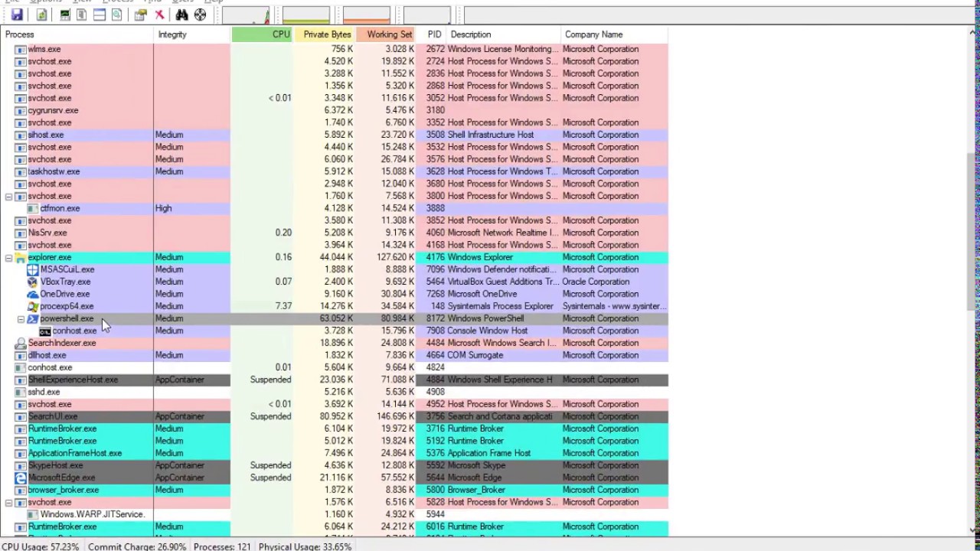Screen dimensions: 980x551
Task: Click 'Commit Charge: 26.90%' in status bar
Action: click(x=136, y=546)
